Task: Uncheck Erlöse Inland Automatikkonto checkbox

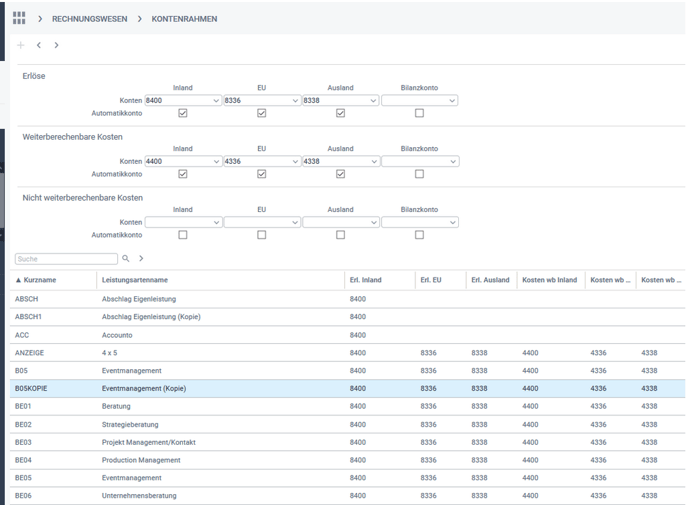Action: point(182,113)
